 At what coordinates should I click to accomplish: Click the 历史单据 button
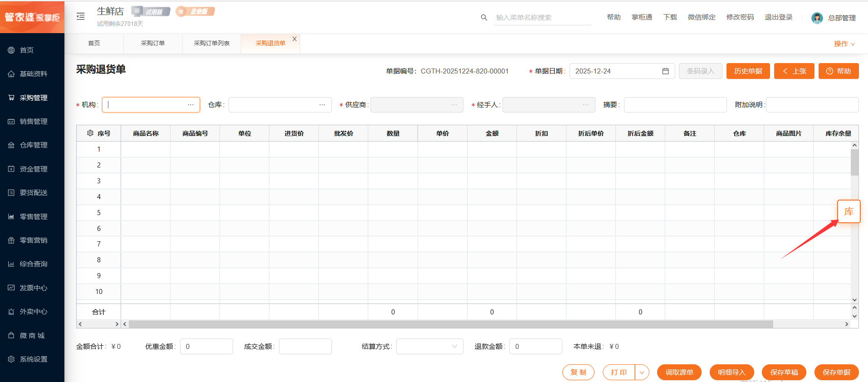[748, 71]
